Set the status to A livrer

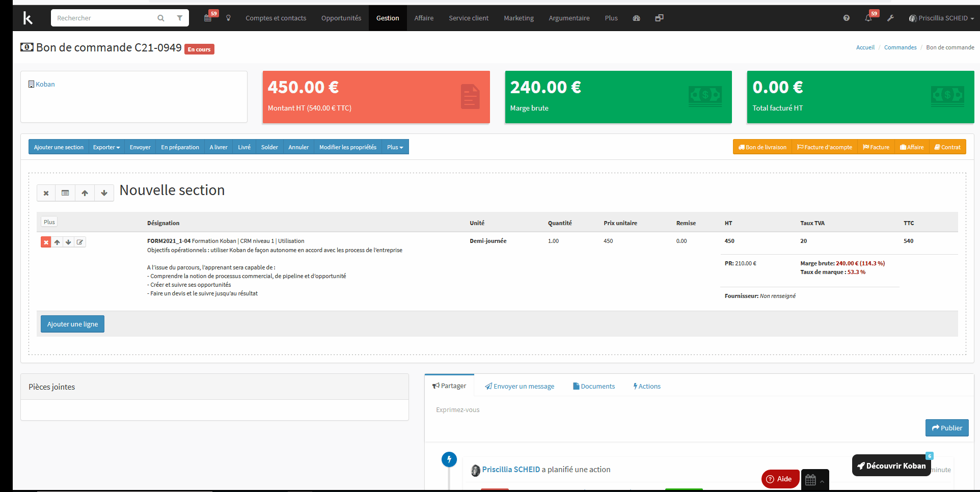click(219, 147)
